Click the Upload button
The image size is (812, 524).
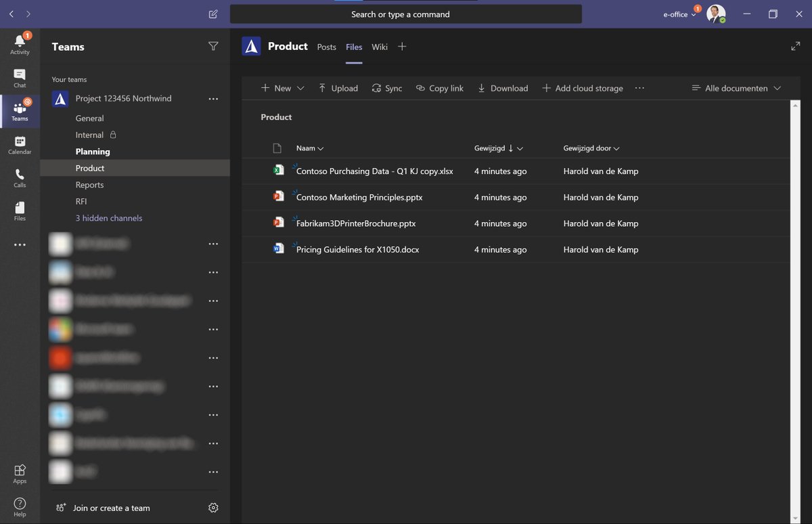pyautogui.click(x=338, y=88)
